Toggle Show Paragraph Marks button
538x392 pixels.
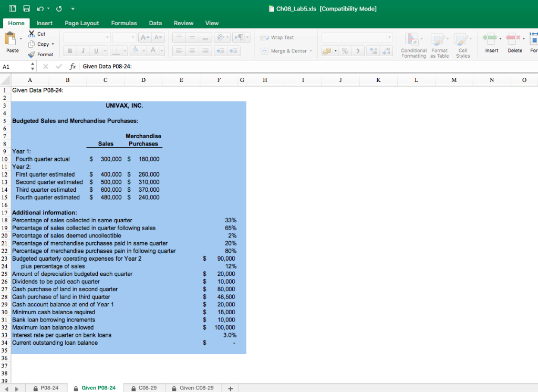(x=240, y=37)
